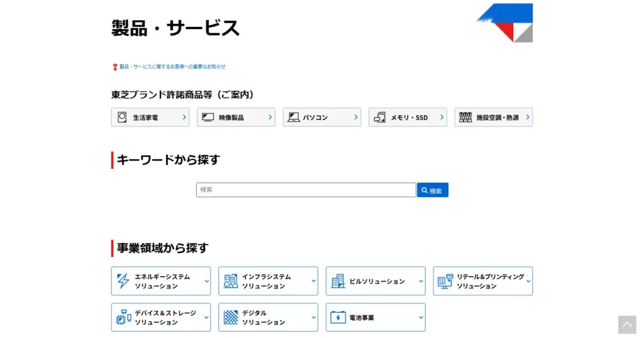The width and height of the screenshot is (644, 338).
Task: Open the 映像製品 category
Action: 236,117
